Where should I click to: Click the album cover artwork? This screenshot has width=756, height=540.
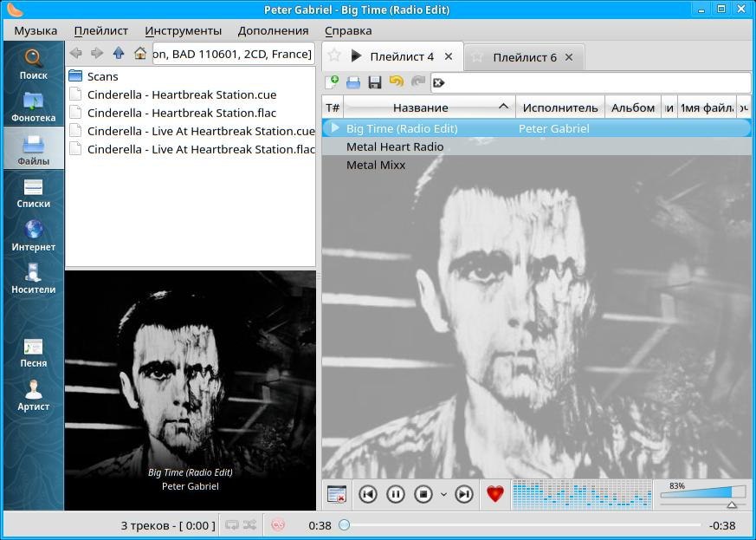[x=191, y=390]
